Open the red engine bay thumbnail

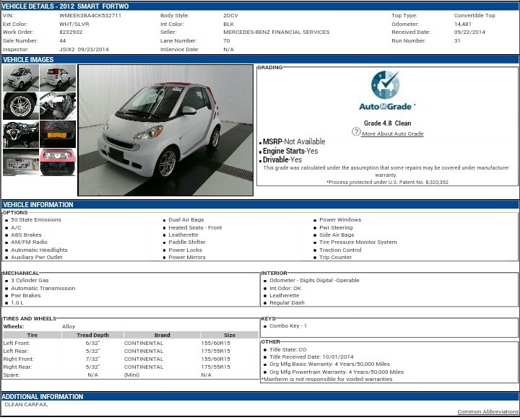point(58,162)
